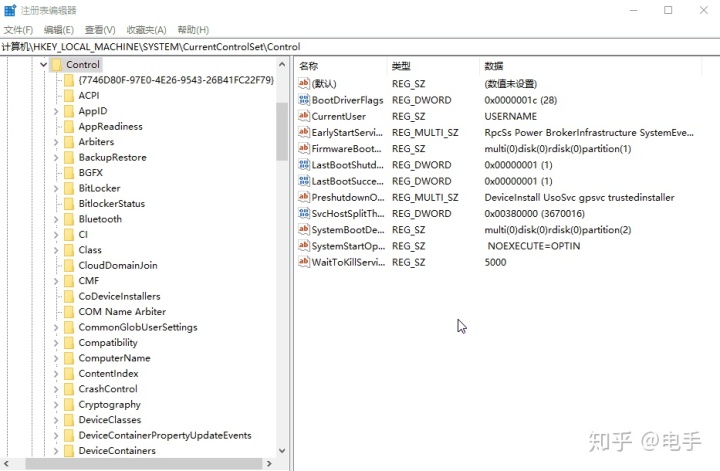This screenshot has height=471, width=720.
Task: Click the BGFX folder icon
Action: pos(69,173)
